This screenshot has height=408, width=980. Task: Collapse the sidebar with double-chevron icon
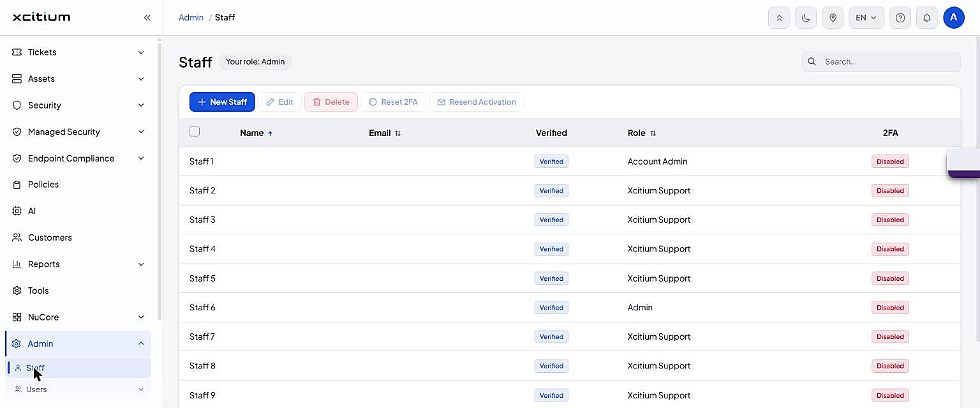pyautogui.click(x=147, y=18)
